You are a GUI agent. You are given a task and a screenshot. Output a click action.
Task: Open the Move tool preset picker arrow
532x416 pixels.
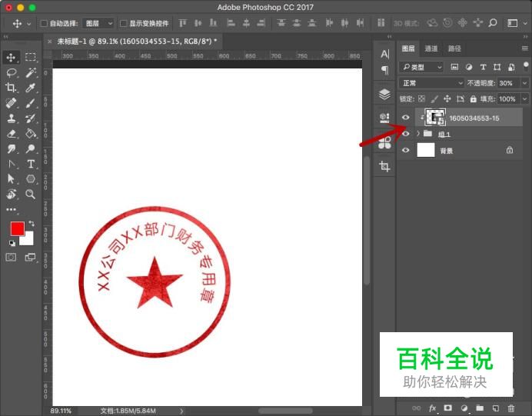(x=29, y=24)
